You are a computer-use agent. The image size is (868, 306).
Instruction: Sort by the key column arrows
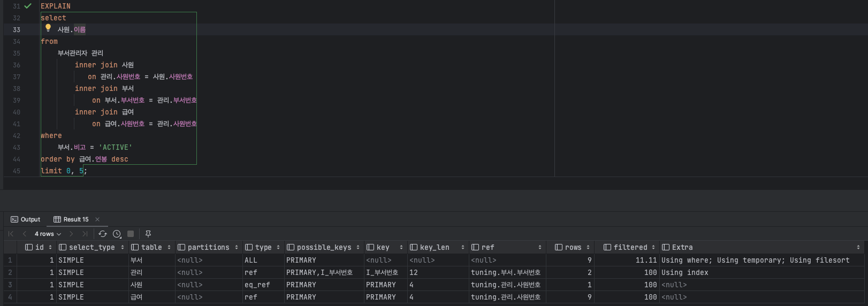[x=401, y=247]
